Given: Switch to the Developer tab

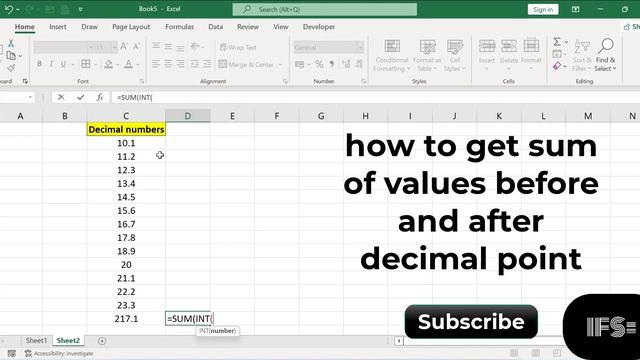Looking at the screenshot, I should coord(319,27).
